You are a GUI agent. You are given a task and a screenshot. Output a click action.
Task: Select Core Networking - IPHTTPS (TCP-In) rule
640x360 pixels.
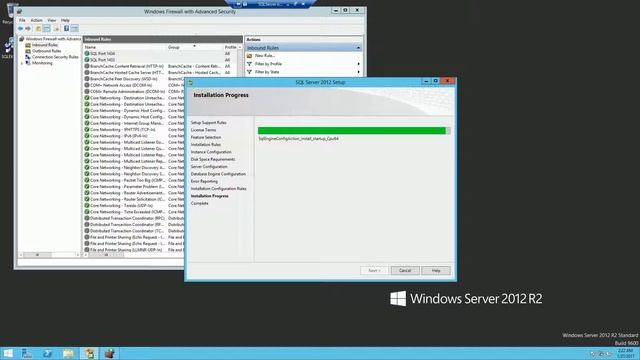(x=122, y=129)
